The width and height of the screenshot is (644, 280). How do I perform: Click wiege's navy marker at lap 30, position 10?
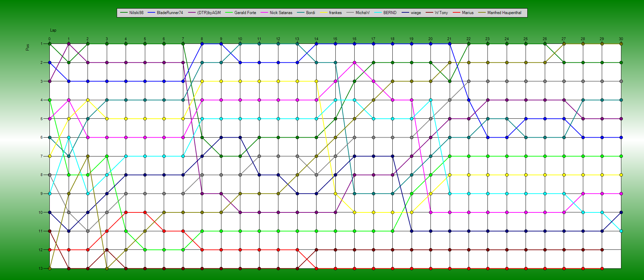point(621,212)
